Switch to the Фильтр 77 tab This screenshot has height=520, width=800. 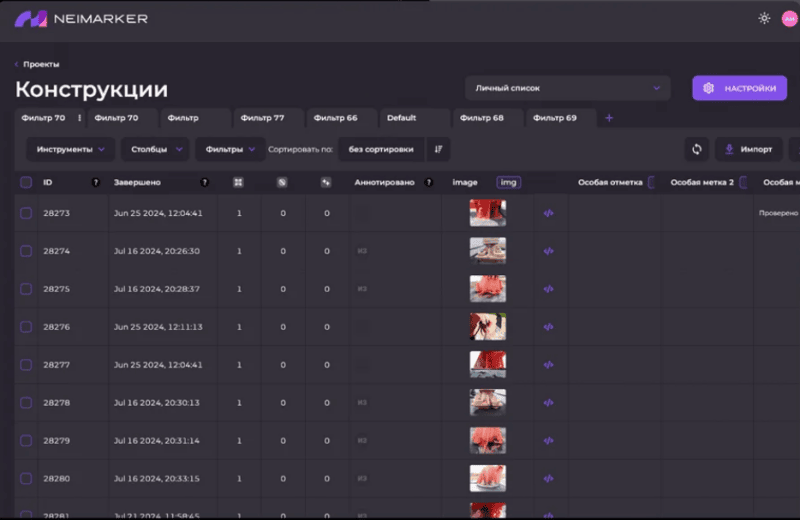coord(265,118)
